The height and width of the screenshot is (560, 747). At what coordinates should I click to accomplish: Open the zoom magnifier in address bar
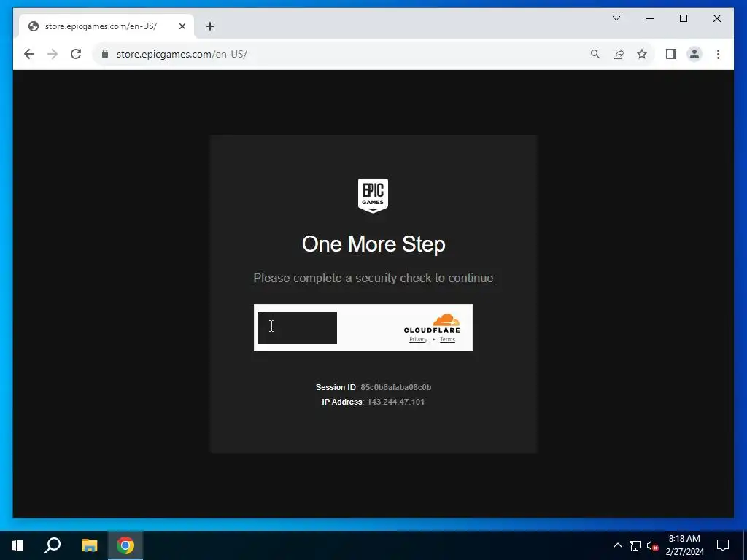(595, 54)
